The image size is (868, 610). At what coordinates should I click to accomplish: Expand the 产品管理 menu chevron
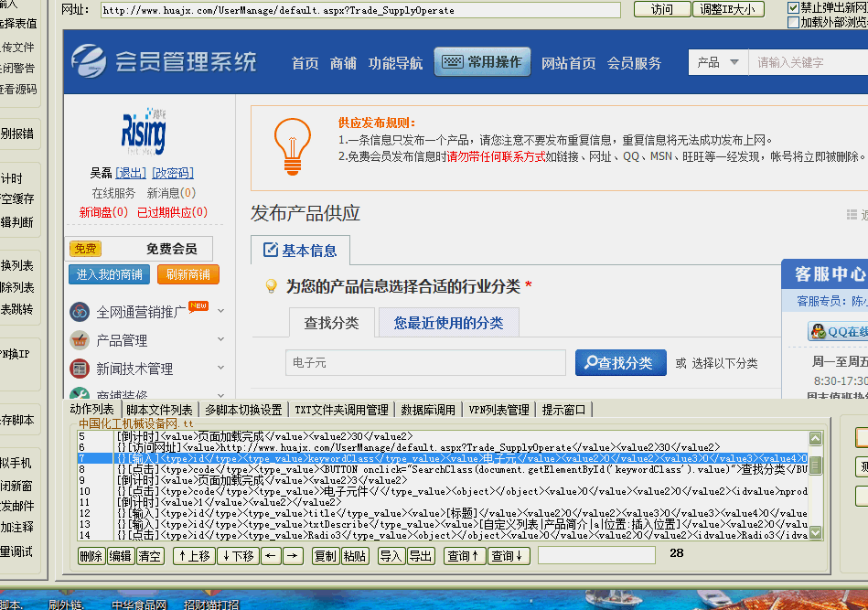click(x=220, y=338)
